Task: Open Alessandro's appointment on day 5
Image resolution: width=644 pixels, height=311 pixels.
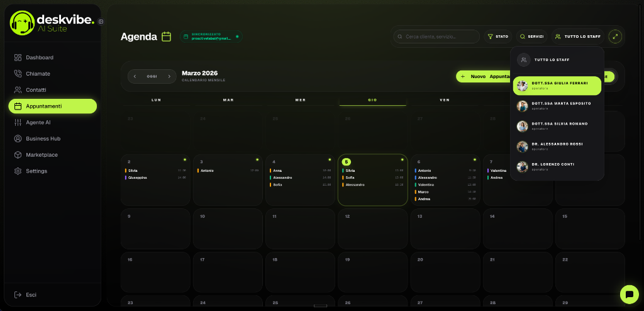Action: coord(372,184)
